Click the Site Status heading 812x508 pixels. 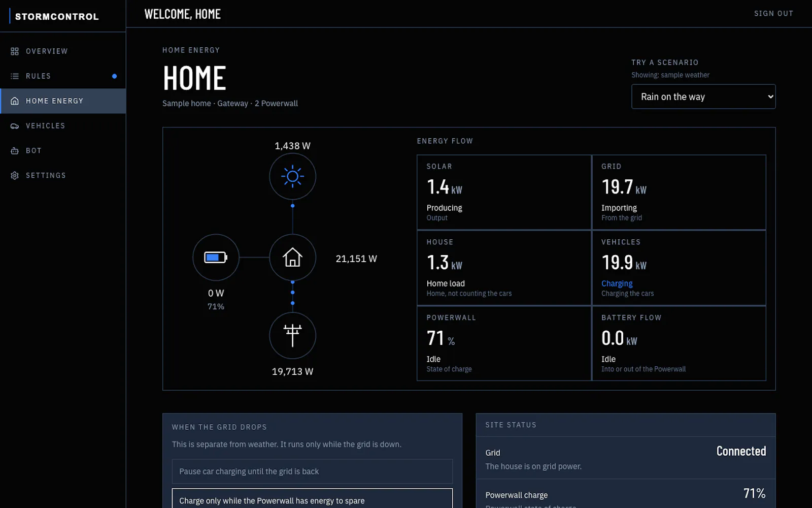click(x=511, y=425)
